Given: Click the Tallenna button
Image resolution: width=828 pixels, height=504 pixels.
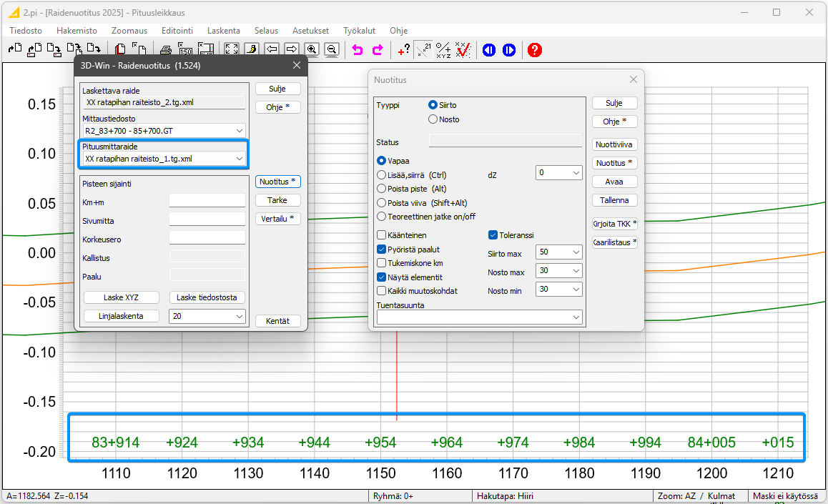Looking at the screenshot, I should [x=614, y=200].
